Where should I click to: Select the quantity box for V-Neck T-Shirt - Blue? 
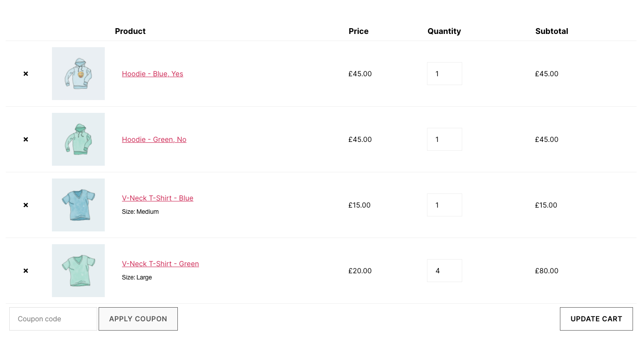(444, 205)
